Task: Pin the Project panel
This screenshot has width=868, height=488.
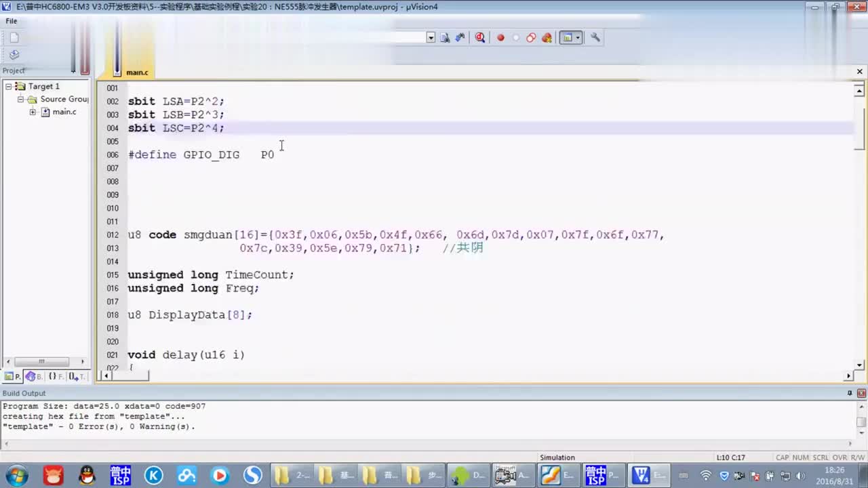Action: 73,70
